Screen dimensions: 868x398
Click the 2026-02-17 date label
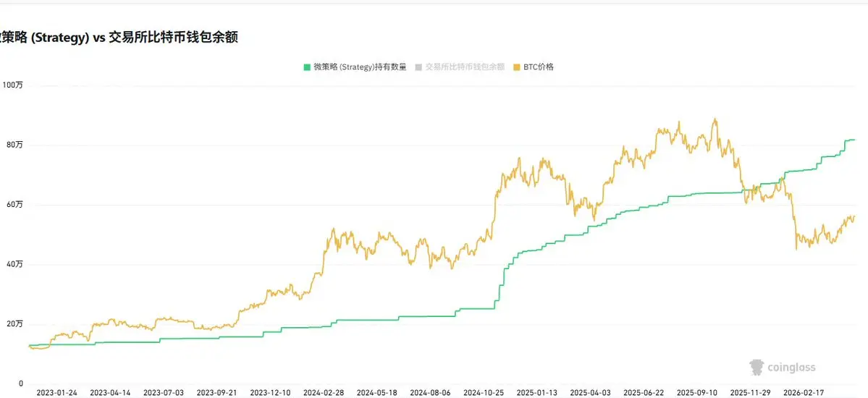pos(804,392)
